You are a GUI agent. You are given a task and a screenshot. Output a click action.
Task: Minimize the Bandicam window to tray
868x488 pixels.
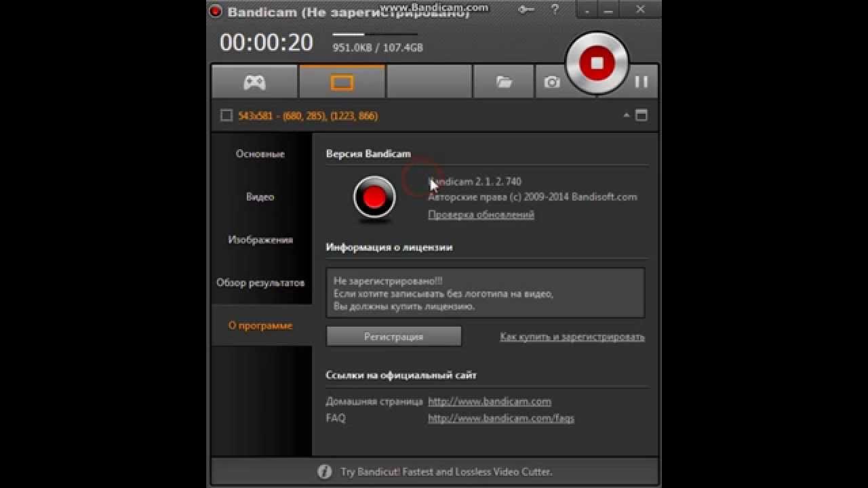(587, 9)
